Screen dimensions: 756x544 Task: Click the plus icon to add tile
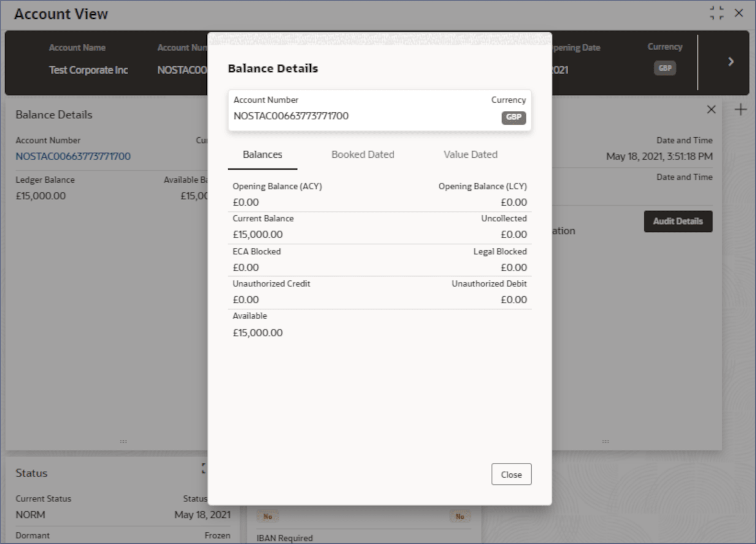pos(740,110)
